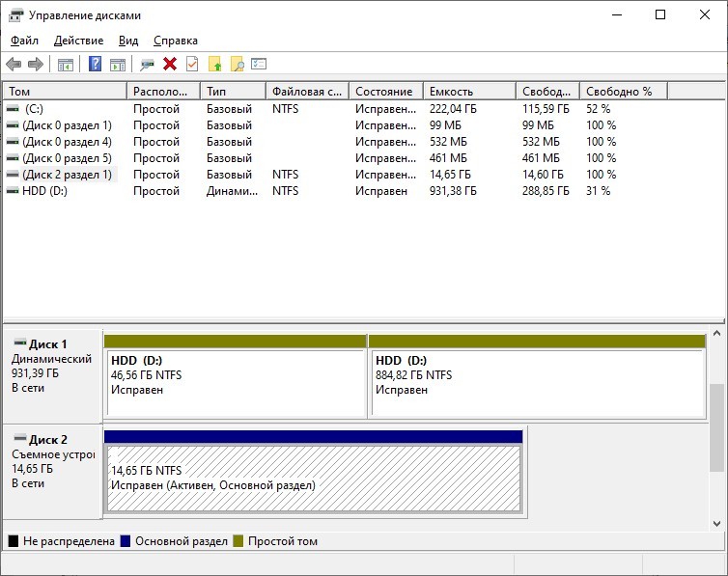Click drive icon beside Диск 2 label
Viewport: 728px width, 576px height.
(20, 438)
